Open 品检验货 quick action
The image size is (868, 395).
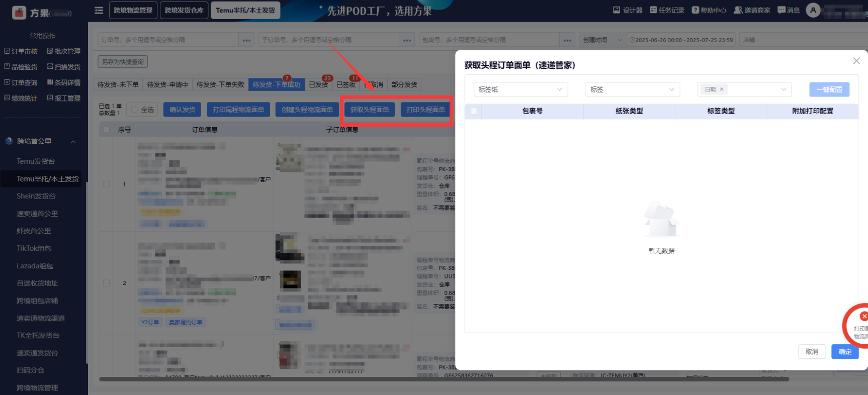point(21,67)
